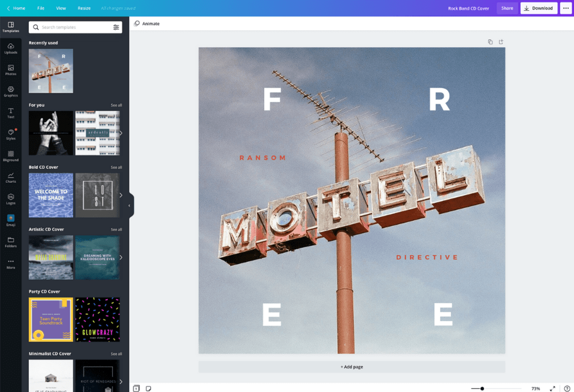Open the File menu
This screenshot has height=392, width=574.
40,8
